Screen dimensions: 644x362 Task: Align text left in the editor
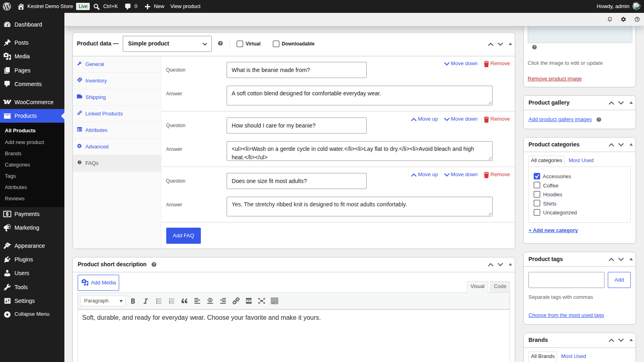(197, 301)
